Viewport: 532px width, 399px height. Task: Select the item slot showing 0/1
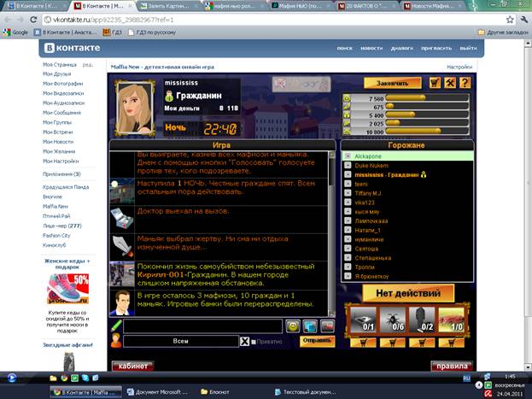coord(363,320)
